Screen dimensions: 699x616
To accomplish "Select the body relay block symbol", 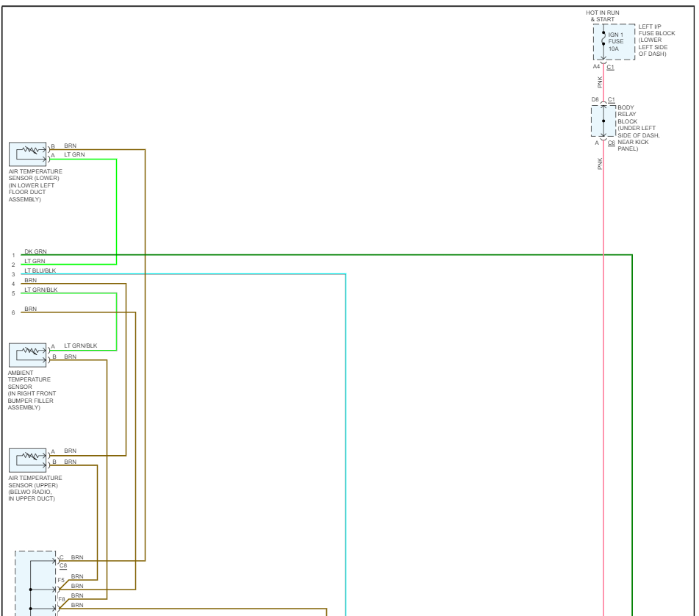I will tap(603, 121).
